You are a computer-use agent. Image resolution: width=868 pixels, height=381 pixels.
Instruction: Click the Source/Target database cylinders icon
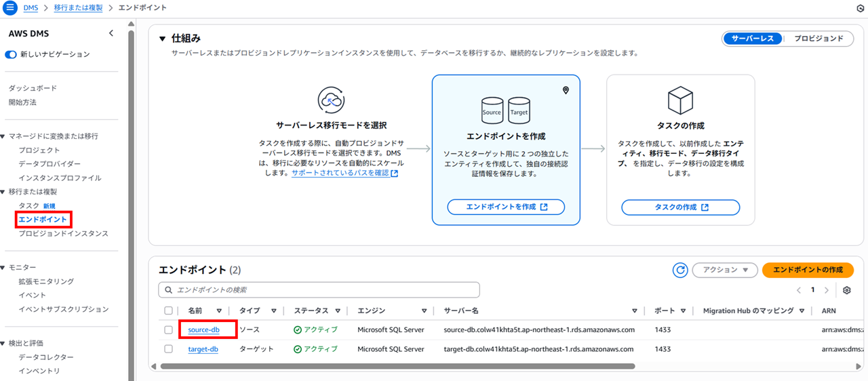506,109
